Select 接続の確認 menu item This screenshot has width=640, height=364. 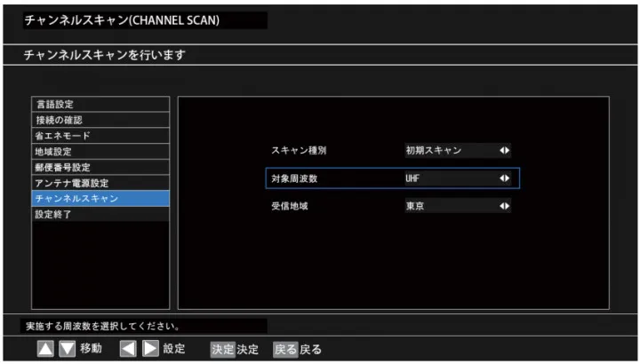[100, 120]
